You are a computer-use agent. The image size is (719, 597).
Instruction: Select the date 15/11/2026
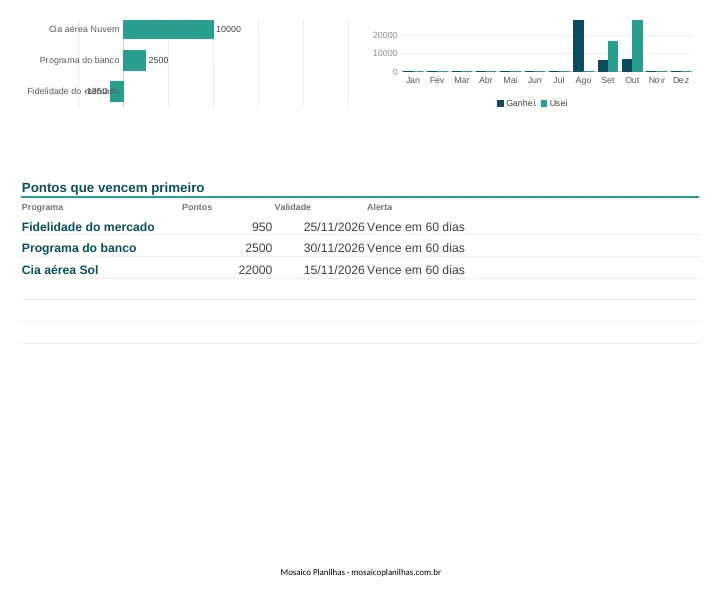(x=334, y=270)
